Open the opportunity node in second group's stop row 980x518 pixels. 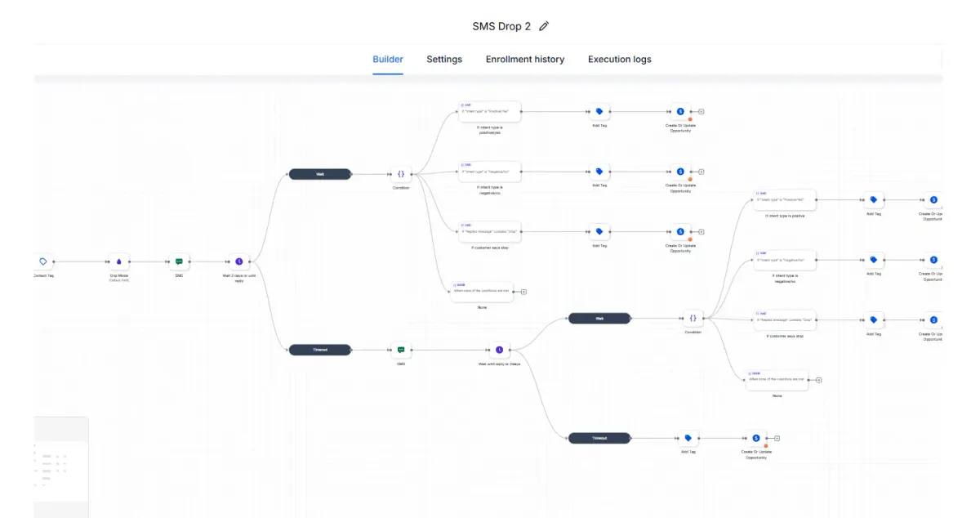point(933,320)
